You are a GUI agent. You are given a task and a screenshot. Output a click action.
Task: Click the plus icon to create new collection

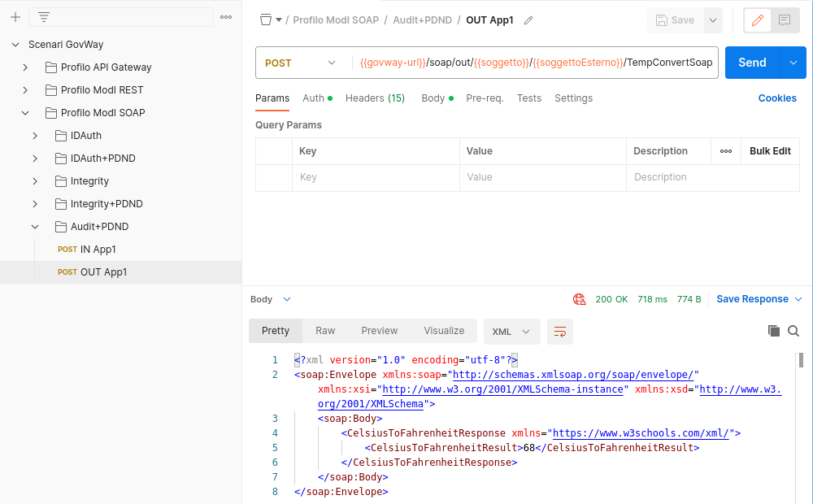click(x=15, y=17)
